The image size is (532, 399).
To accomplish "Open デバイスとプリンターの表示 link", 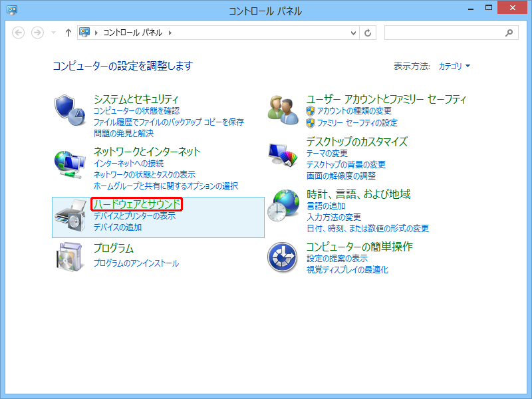I will (x=135, y=215).
